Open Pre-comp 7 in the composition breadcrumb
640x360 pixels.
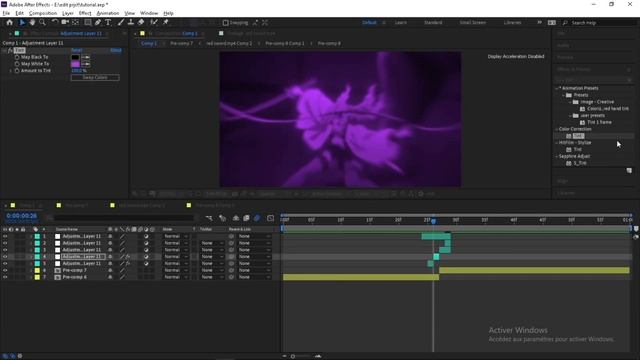tap(182, 43)
